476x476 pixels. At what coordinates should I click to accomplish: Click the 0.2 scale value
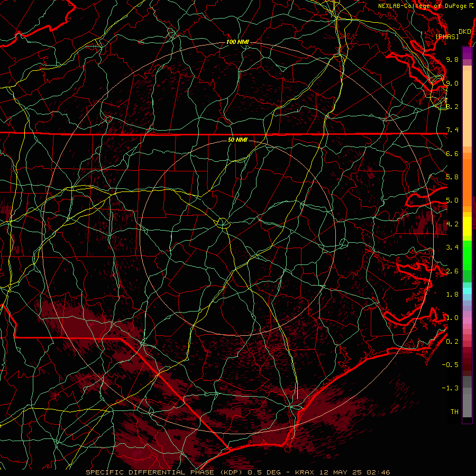(452, 342)
